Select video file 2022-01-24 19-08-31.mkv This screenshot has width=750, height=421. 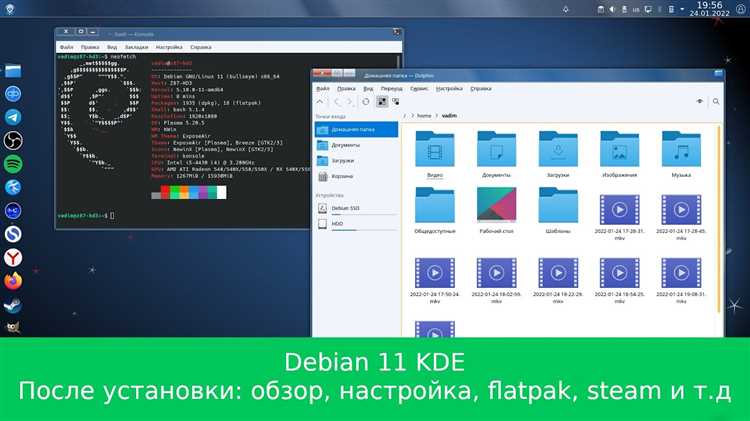681,280
